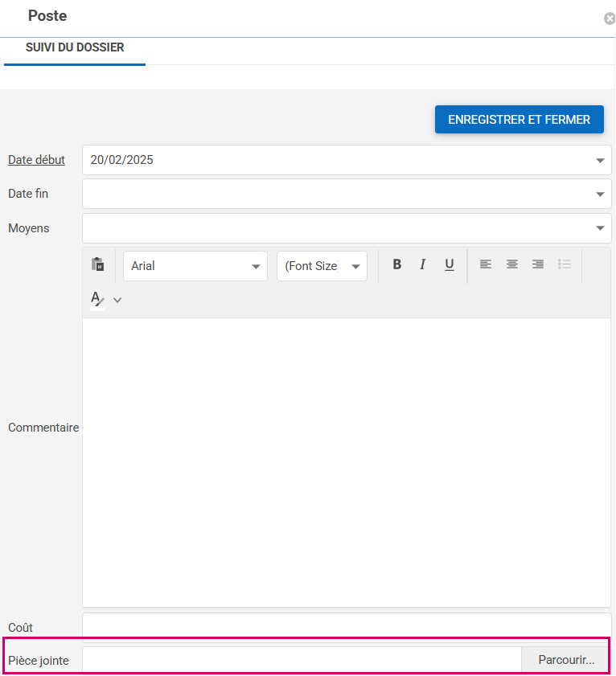
Task: Align comment text to the left
Action: click(x=486, y=264)
